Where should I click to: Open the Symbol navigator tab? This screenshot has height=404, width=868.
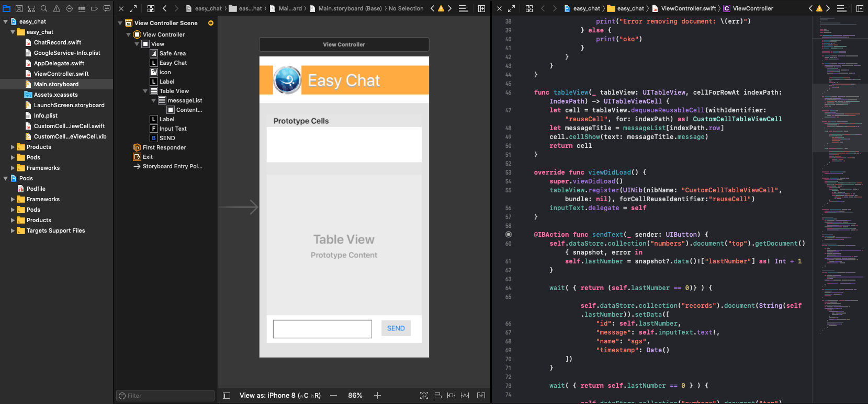tap(31, 8)
